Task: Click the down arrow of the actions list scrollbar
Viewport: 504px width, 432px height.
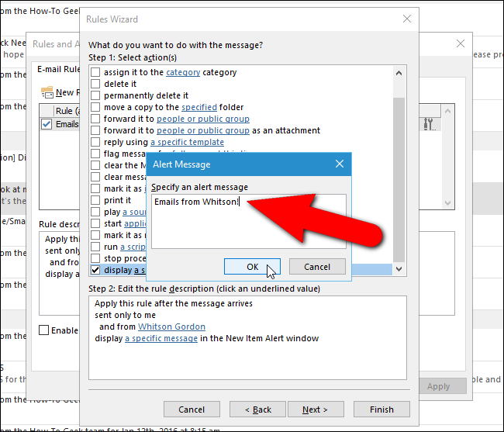Action: (x=399, y=269)
